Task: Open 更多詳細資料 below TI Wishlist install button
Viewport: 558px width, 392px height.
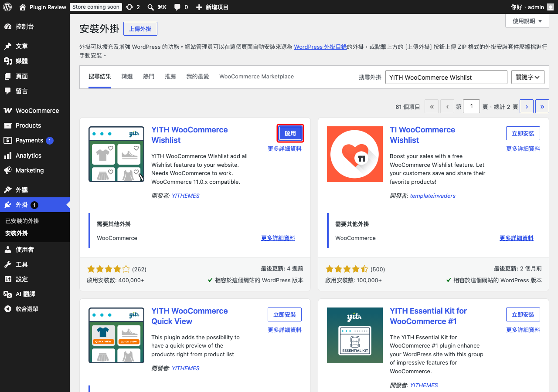Action: (x=523, y=149)
